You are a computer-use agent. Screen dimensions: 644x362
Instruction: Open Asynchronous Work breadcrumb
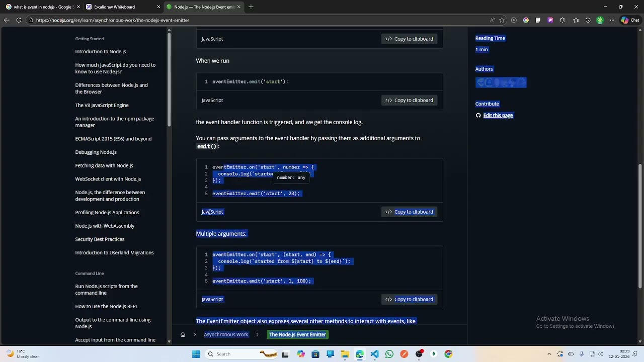point(226,334)
